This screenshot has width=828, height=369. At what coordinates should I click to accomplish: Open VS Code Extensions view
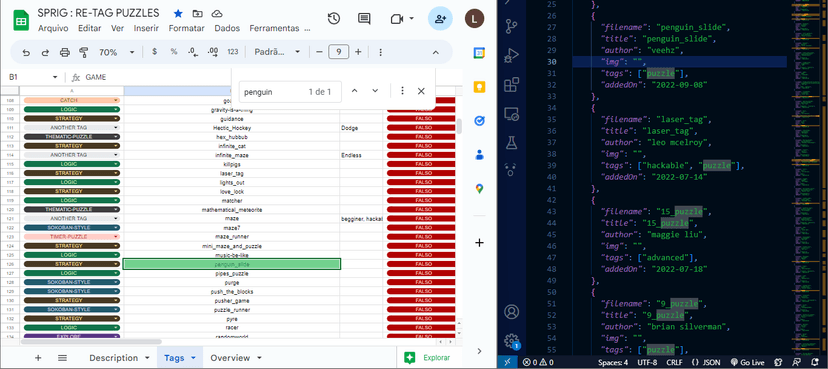511,84
